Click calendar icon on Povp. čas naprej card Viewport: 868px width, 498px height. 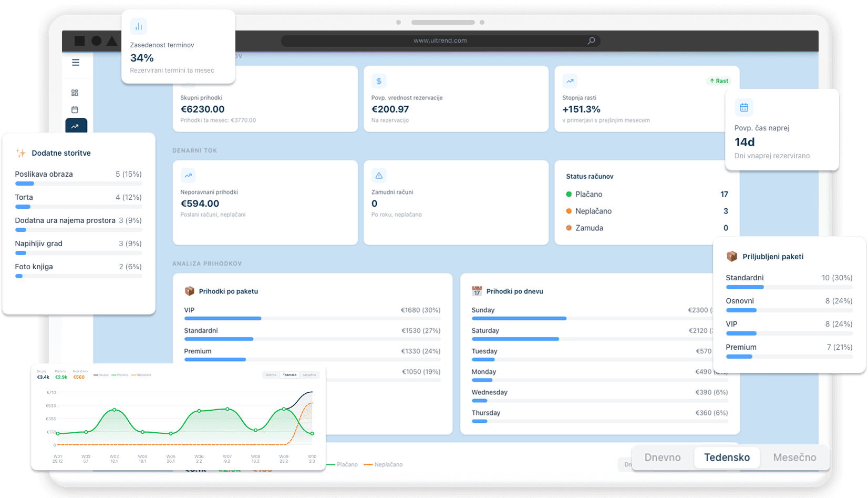click(x=744, y=107)
